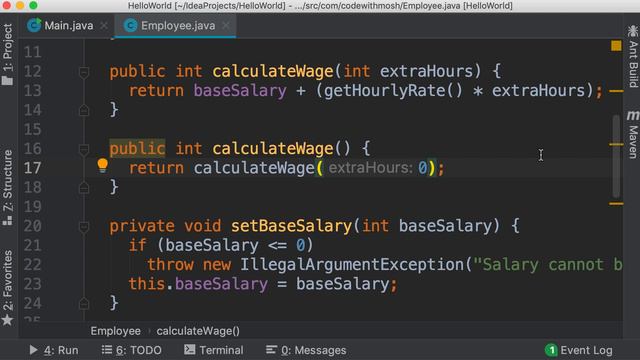Open the TODO tool window

(x=131, y=350)
